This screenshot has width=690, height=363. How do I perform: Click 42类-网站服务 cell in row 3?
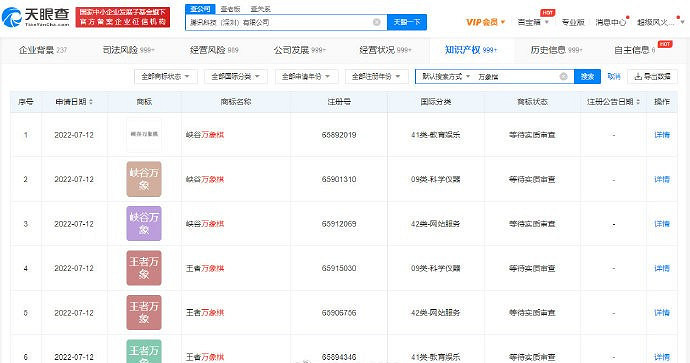pos(436,224)
